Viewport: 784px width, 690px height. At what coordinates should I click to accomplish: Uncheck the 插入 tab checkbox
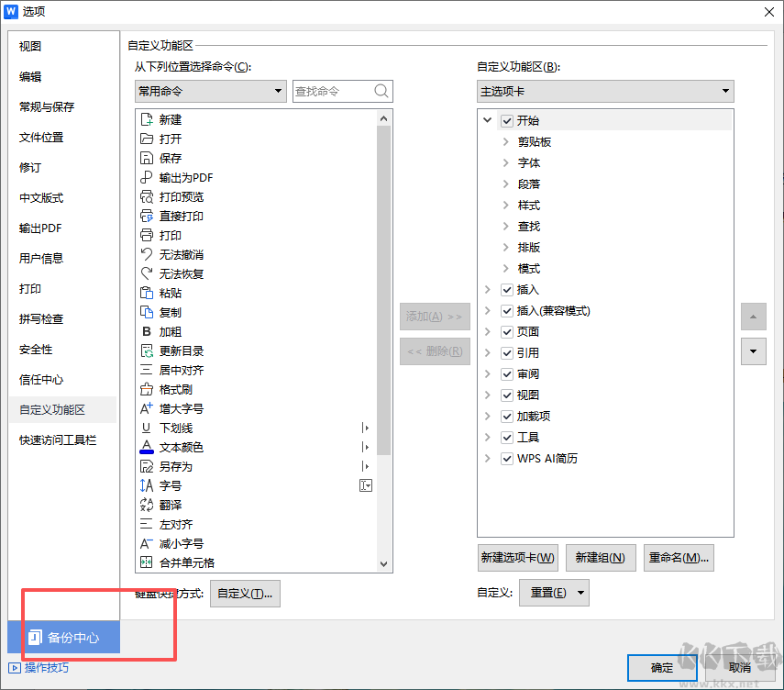pyautogui.click(x=507, y=290)
